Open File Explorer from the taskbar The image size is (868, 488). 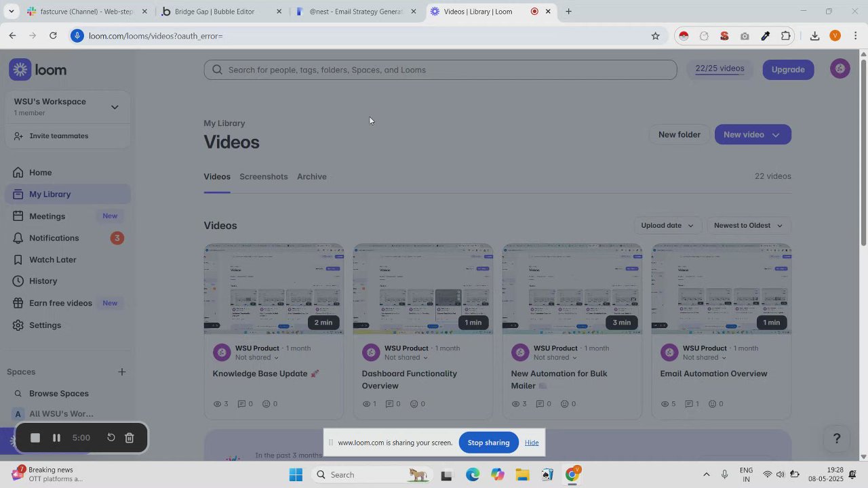(522, 475)
